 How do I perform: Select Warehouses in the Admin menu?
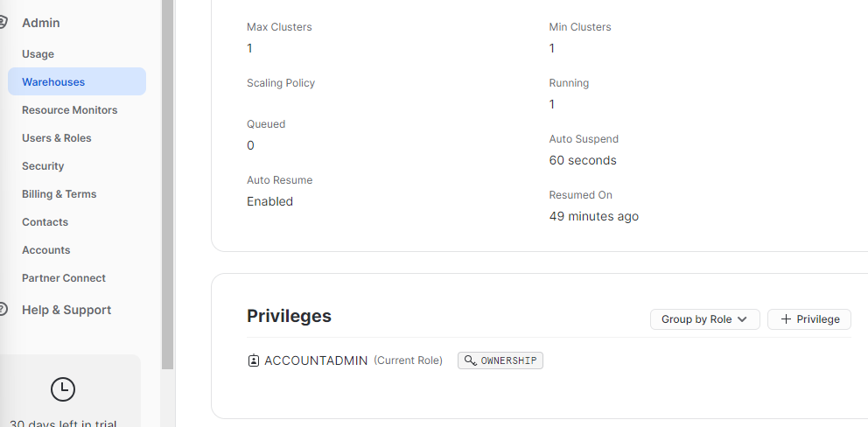point(77,81)
